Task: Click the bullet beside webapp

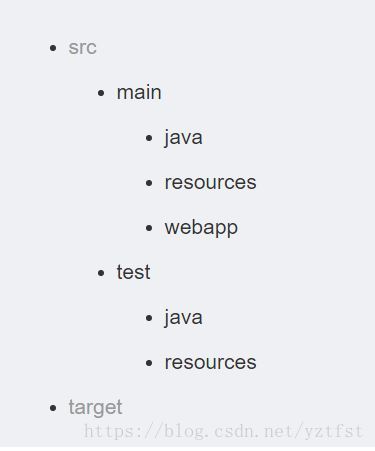Action: 149,228
